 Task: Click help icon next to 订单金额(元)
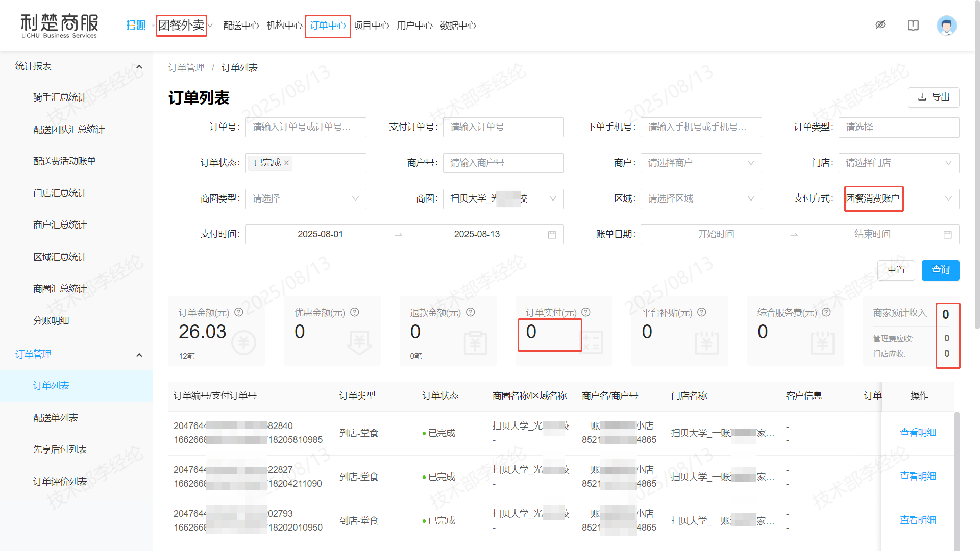(238, 312)
